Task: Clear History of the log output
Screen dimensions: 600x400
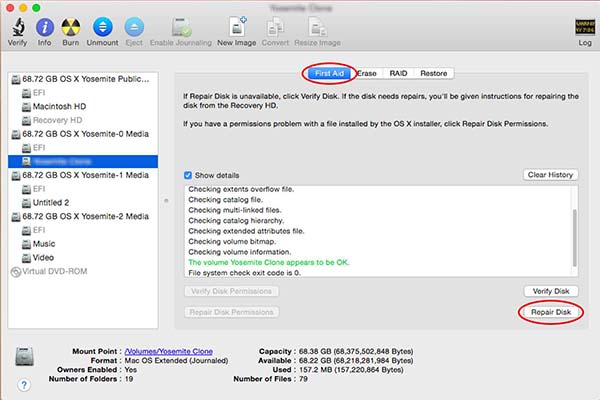Action: 550,175
